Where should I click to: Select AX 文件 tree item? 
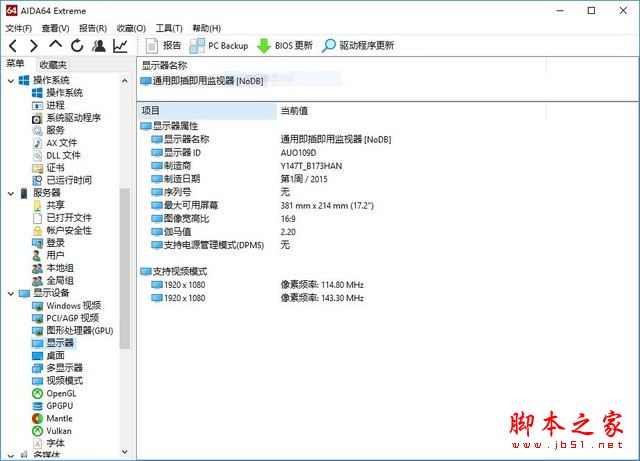[55, 143]
